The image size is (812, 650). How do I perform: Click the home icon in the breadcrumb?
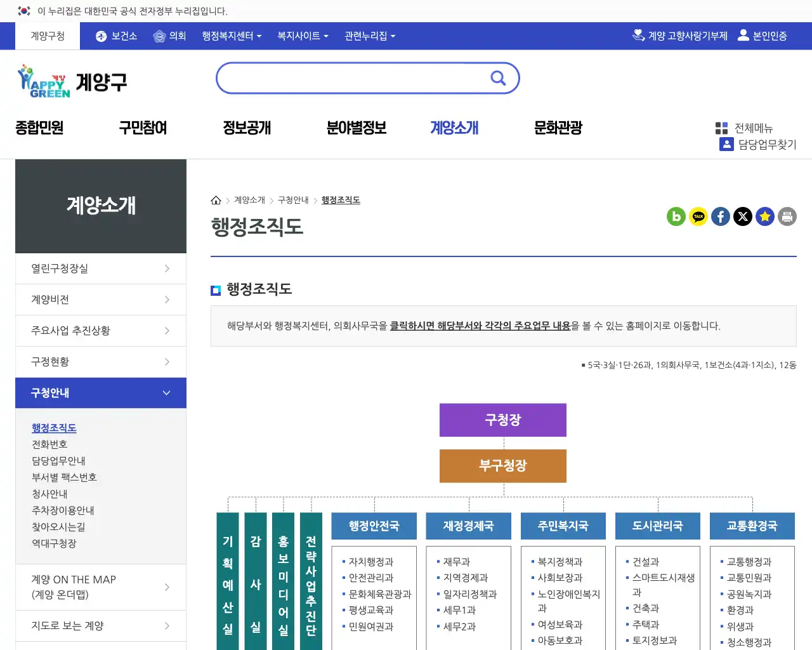216,199
